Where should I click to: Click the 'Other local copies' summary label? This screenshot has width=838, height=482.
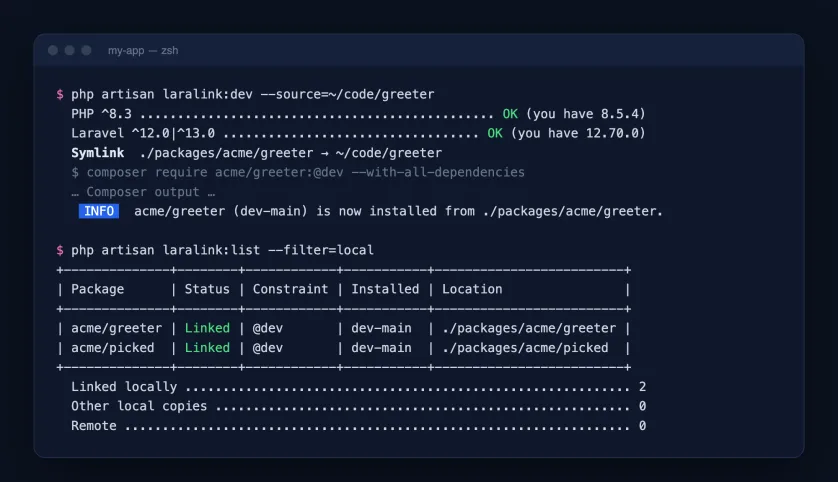click(x=139, y=406)
